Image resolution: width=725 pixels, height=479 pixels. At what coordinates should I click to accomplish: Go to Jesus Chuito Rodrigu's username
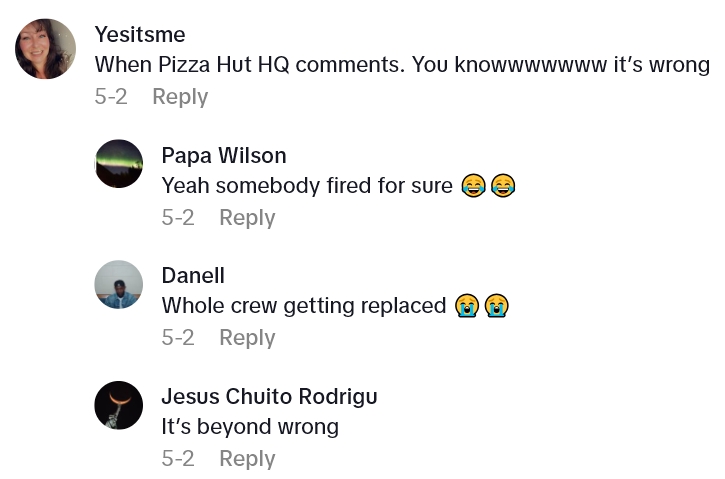click(x=269, y=396)
